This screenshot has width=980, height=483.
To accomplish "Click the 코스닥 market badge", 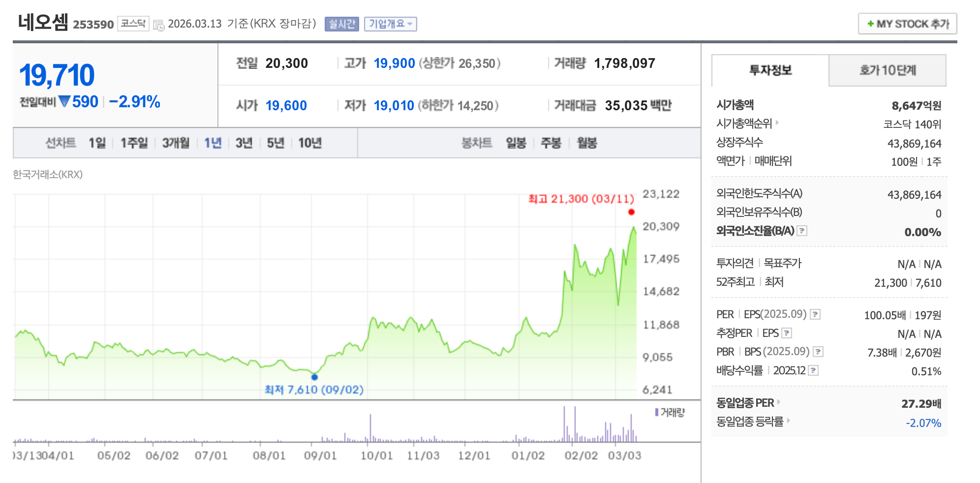I will 133,23.
